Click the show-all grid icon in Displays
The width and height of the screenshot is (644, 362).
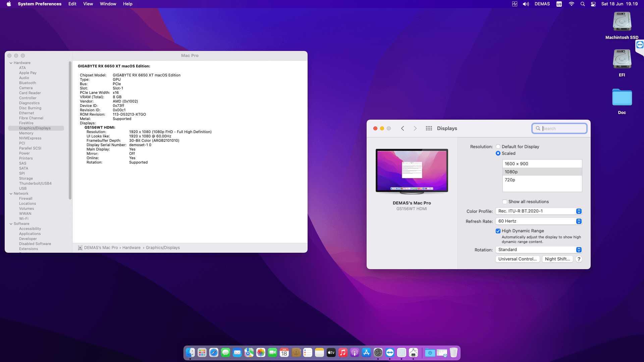click(429, 128)
